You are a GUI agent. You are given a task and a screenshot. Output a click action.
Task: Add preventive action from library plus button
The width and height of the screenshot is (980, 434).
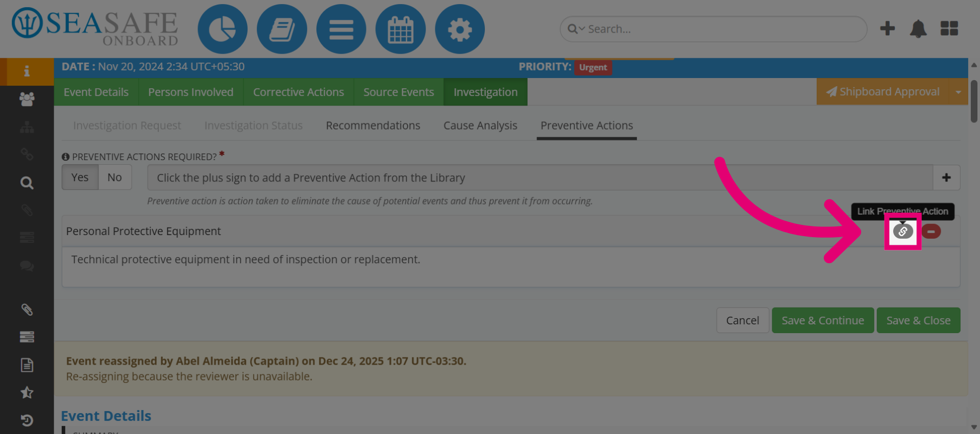946,177
